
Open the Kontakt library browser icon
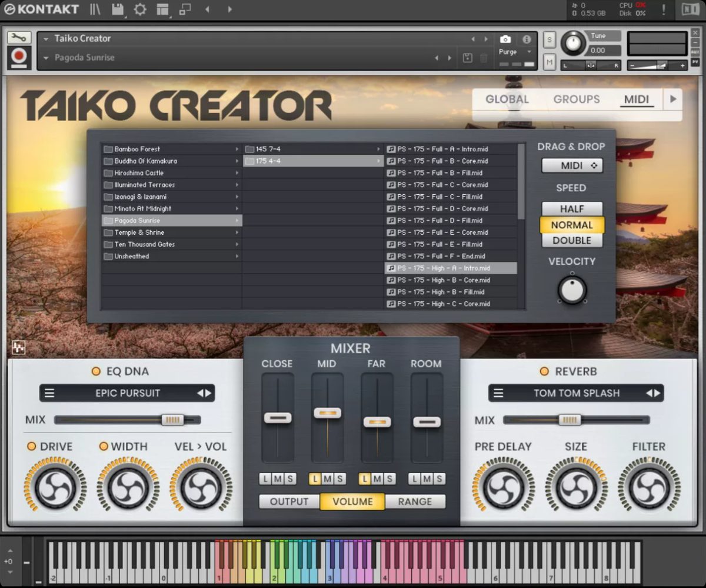pyautogui.click(x=95, y=9)
